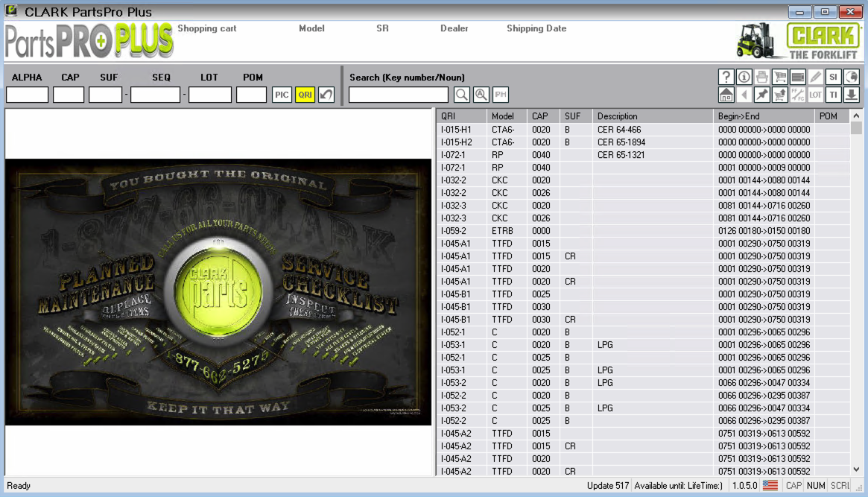This screenshot has height=497, width=868.
Task: Click the POM column header
Action: (832, 116)
